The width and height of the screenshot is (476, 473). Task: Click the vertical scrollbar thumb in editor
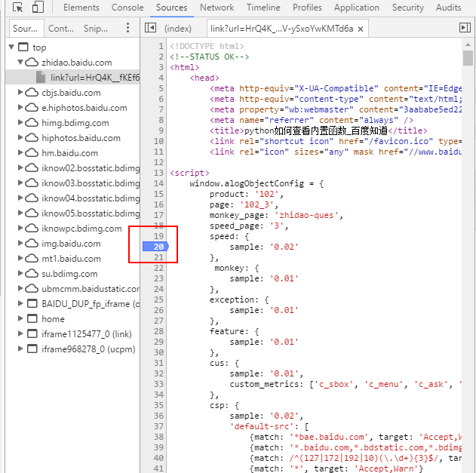[x=468, y=58]
